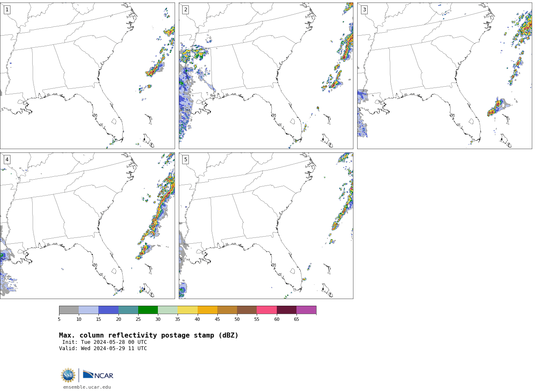Open ensemble member 2 postage stamp map
Viewport: 536px width, 392px height.
266,76
